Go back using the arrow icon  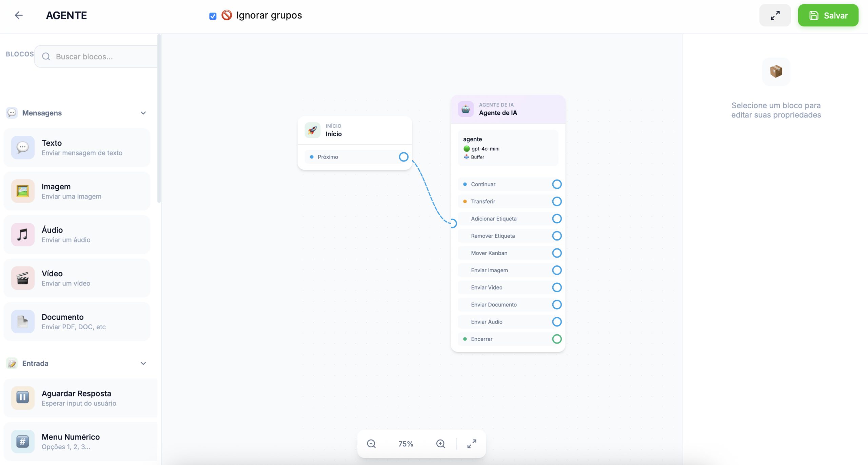coord(19,15)
